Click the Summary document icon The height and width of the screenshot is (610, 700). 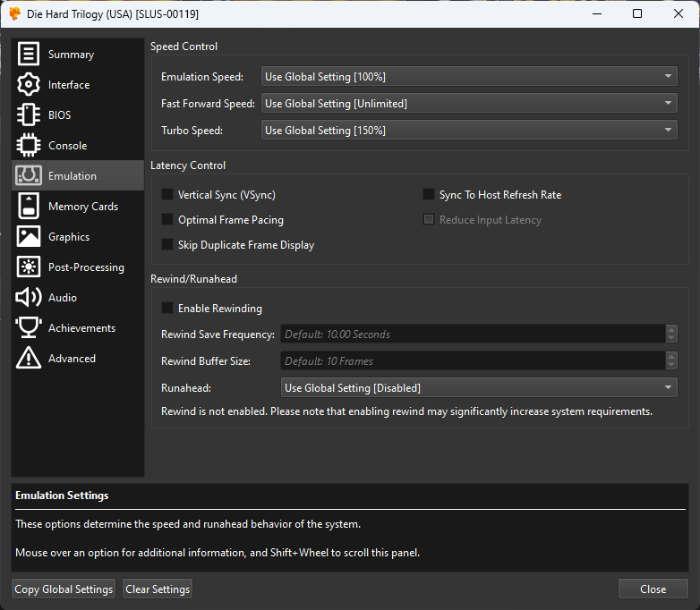(x=29, y=54)
